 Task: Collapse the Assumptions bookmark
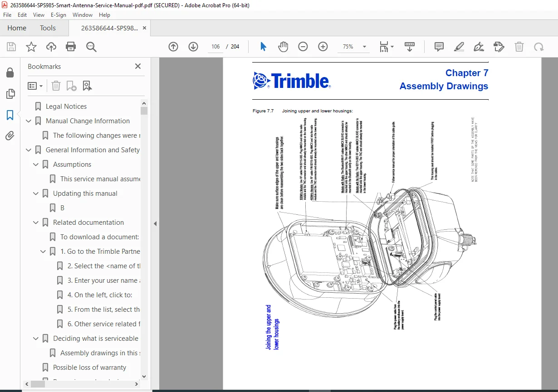(36, 165)
